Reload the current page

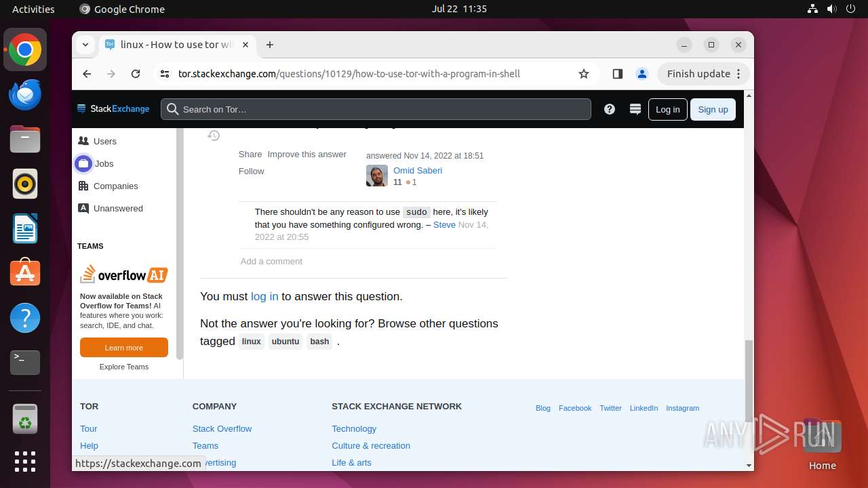(136, 74)
